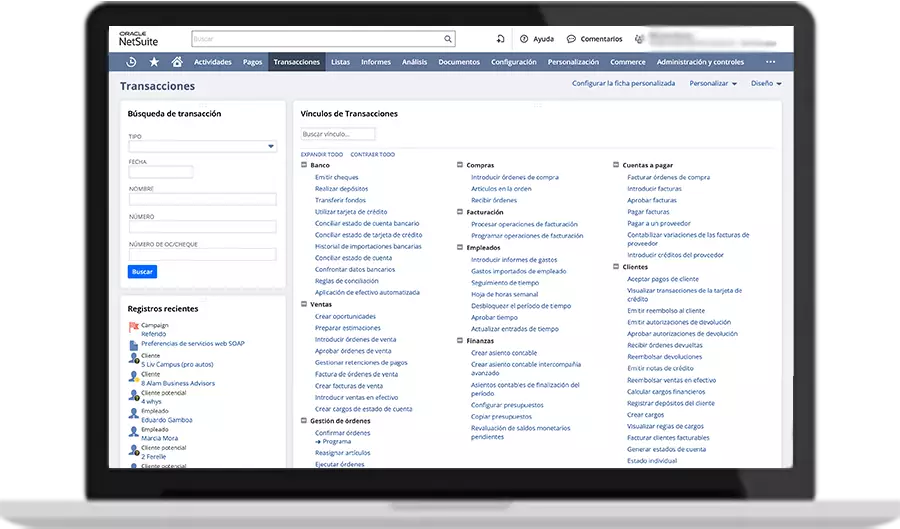
Task: Collapse the Ventas section
Action: coord(304,304)
